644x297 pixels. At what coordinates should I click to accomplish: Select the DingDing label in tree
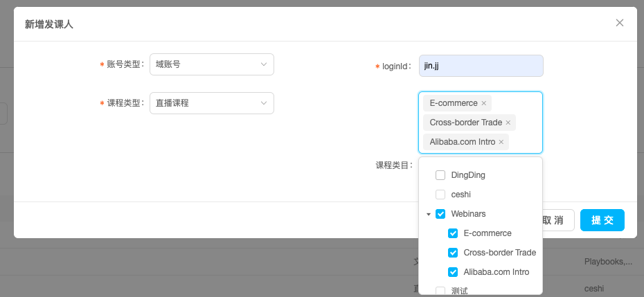[x=468, y=175]
